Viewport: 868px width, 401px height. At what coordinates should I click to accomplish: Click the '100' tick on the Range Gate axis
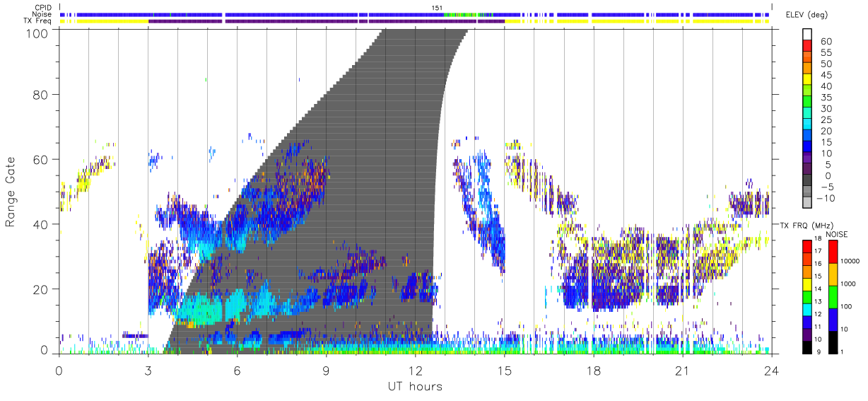coord(35,33)
